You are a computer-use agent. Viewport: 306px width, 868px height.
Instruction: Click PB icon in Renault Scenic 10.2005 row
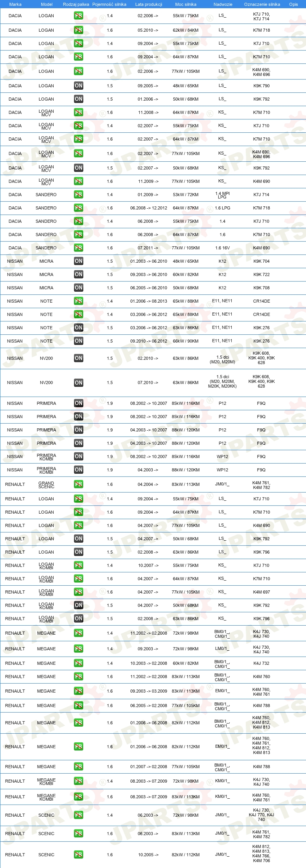[79, 855]
